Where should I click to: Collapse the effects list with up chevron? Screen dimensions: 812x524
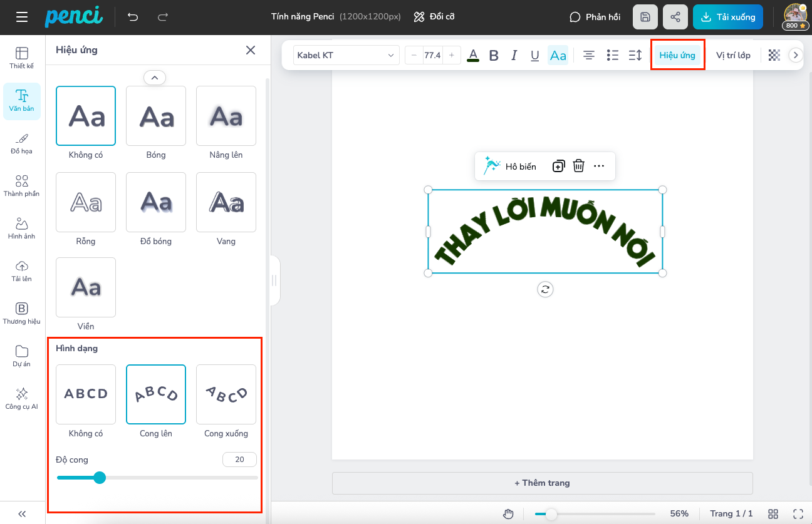pos(155,78)
